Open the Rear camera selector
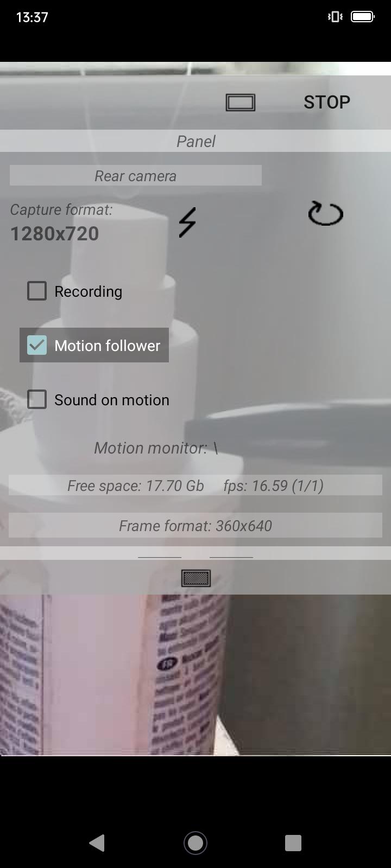 (136, 176)
